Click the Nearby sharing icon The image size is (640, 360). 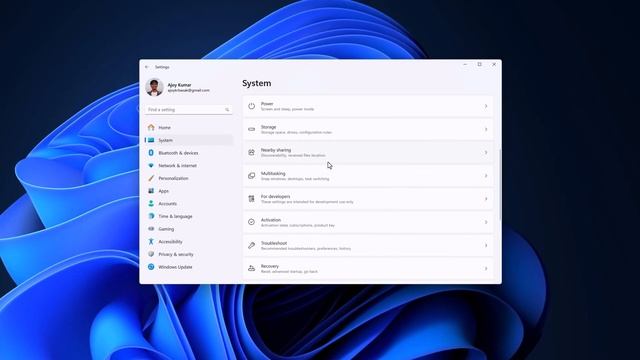(251, 152)
